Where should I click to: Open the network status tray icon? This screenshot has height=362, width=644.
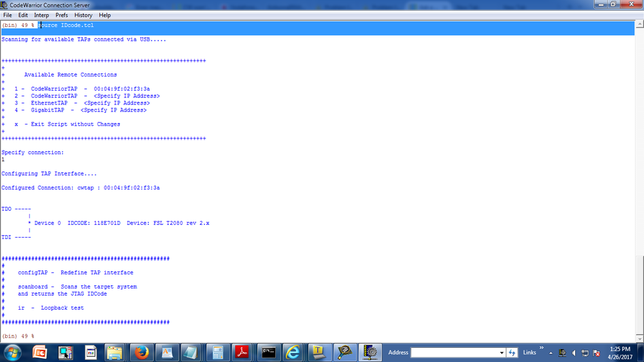[585, 353]
